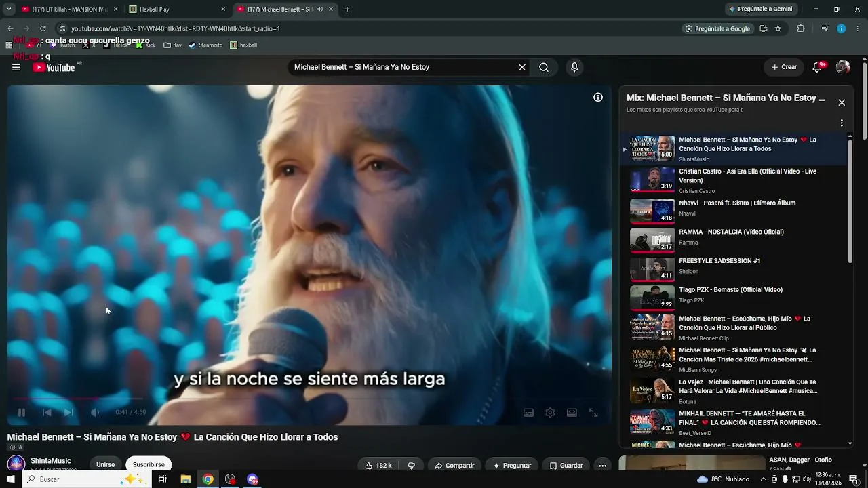
Task: Mute the video player volume
Action: [95, 412]
